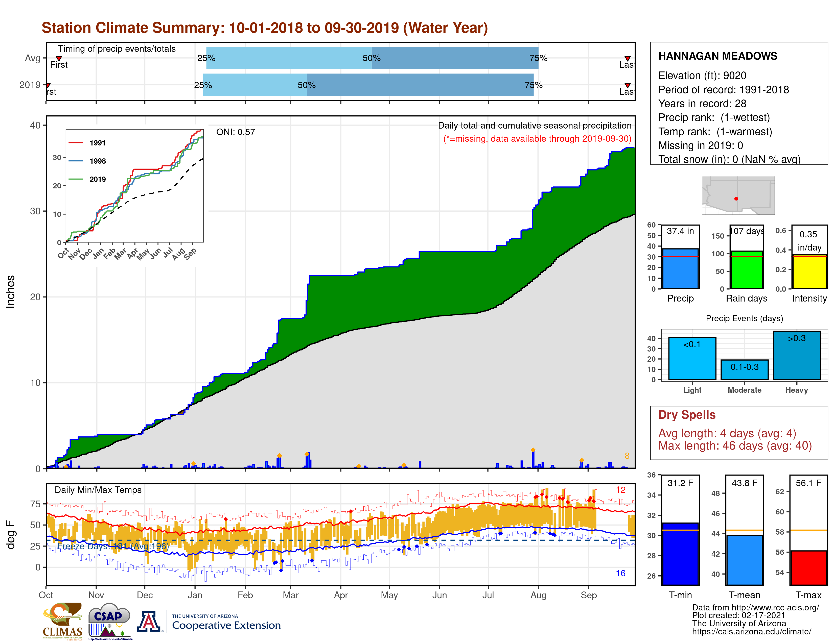Click 'Timing of precip events/totals' label
Viewport: 834px width, 644px height.
pos(117,49)
